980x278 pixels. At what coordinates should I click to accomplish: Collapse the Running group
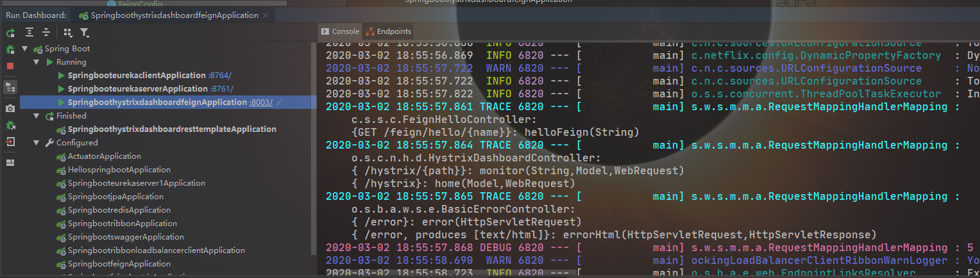(x=37, y=62)
